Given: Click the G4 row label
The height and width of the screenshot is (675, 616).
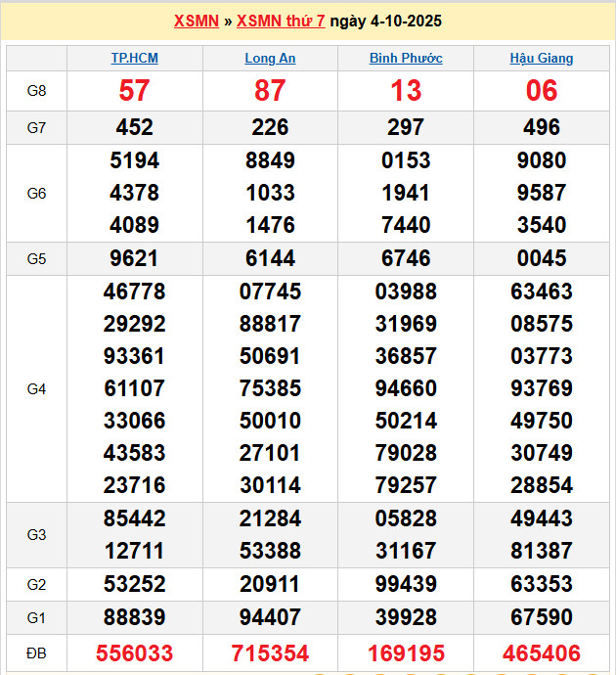Looking at the screenshot, I should (x=36, y=388).
